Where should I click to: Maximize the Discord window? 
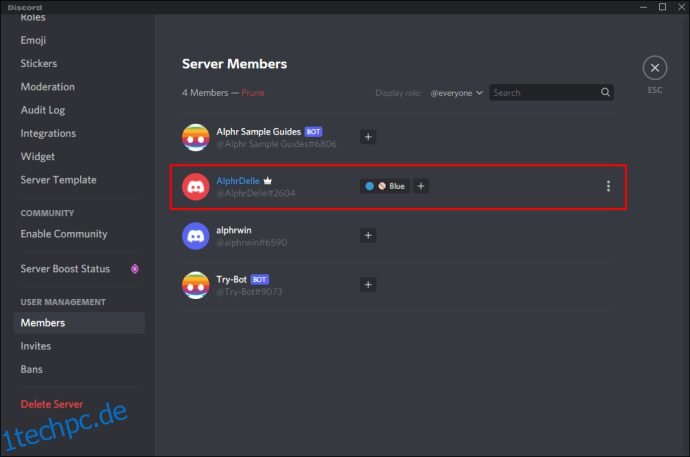[662, 7]
